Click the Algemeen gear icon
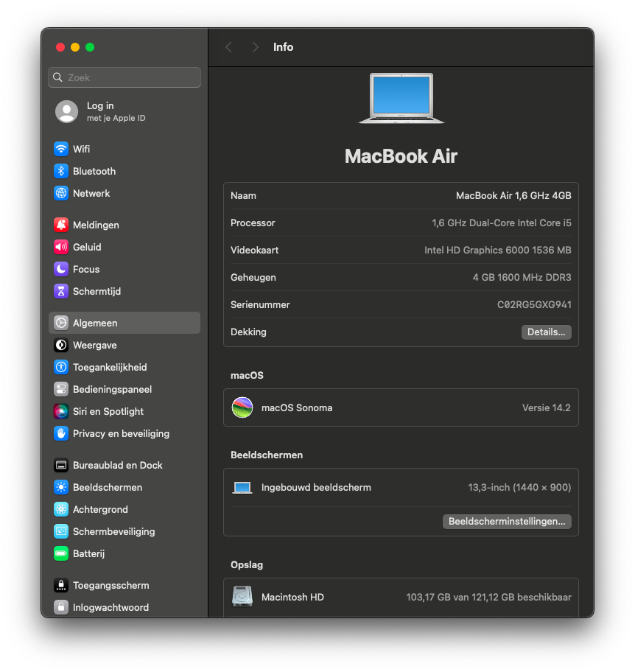 coord(61,323)
